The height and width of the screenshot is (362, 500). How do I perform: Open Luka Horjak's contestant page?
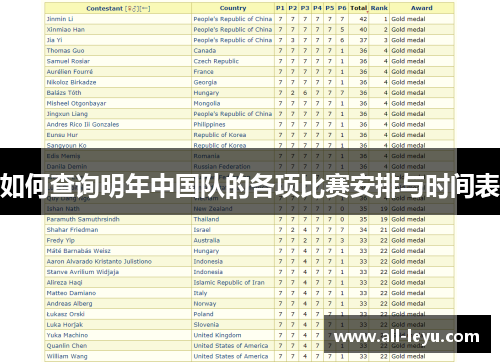[65, 325]
